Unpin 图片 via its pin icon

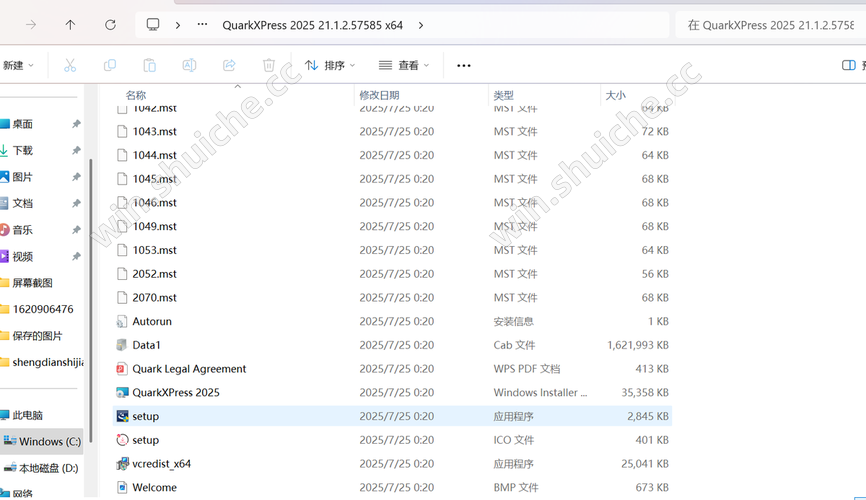click(x=76, y=177)
